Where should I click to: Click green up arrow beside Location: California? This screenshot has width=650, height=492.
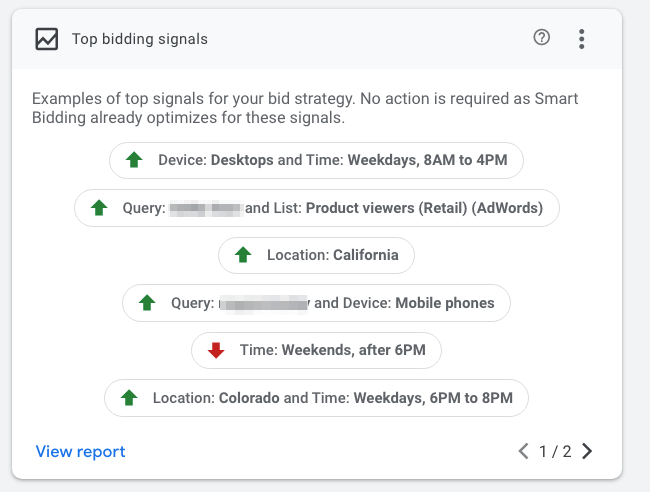coord(242,255)
